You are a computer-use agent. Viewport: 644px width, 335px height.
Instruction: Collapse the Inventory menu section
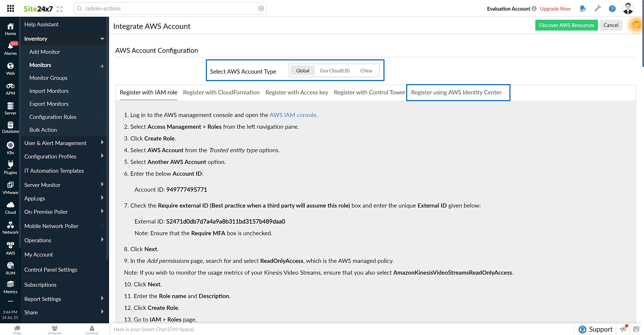click(x=102, y=39)
